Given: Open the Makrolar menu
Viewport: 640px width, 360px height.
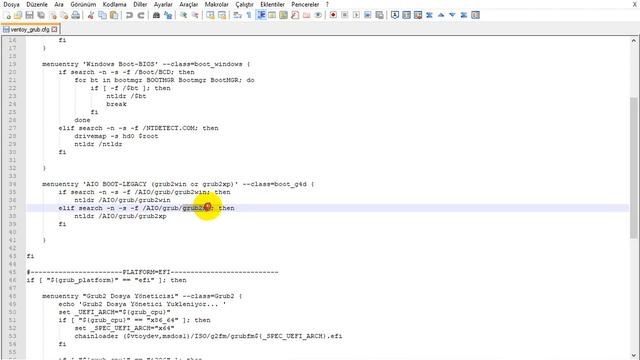Looking at the screenshot, I should [x=216, y=4].
